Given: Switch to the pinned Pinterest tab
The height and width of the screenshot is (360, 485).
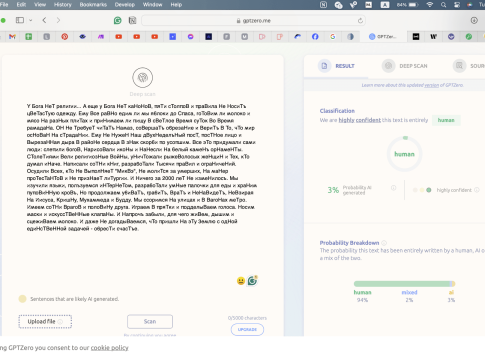Looking at the screenshot, I should click(65, 37).
